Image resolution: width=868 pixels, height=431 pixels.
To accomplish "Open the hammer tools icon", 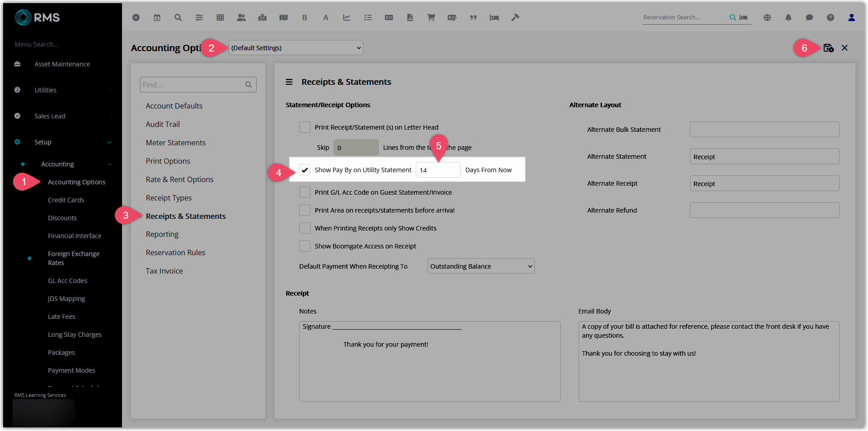I will pyautogui.click(x=515, y=17).
